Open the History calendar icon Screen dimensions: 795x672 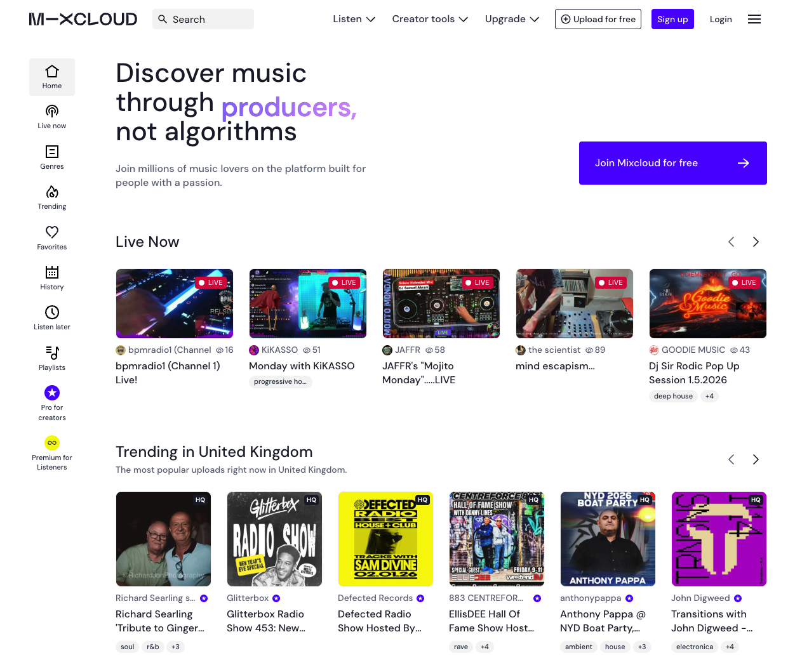point(52,272)
